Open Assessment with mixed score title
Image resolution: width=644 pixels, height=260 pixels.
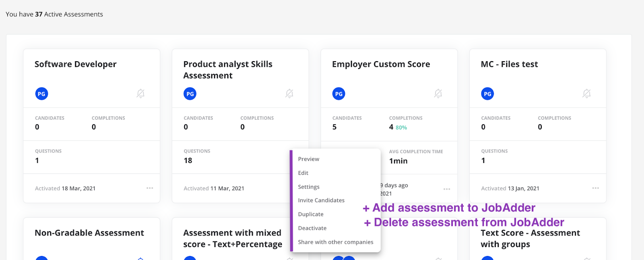pos(233,239)
